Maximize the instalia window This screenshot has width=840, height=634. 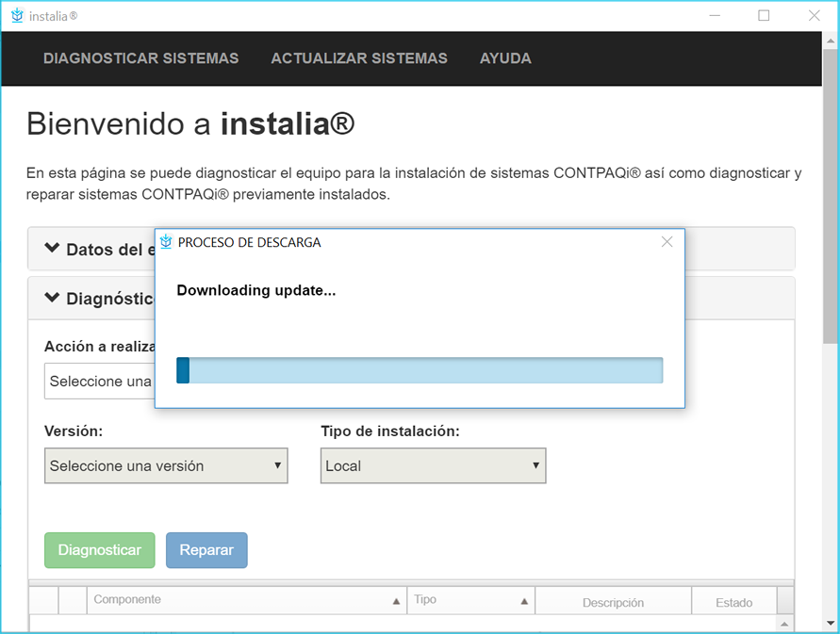pyautogui.click(x=764, y=15)
